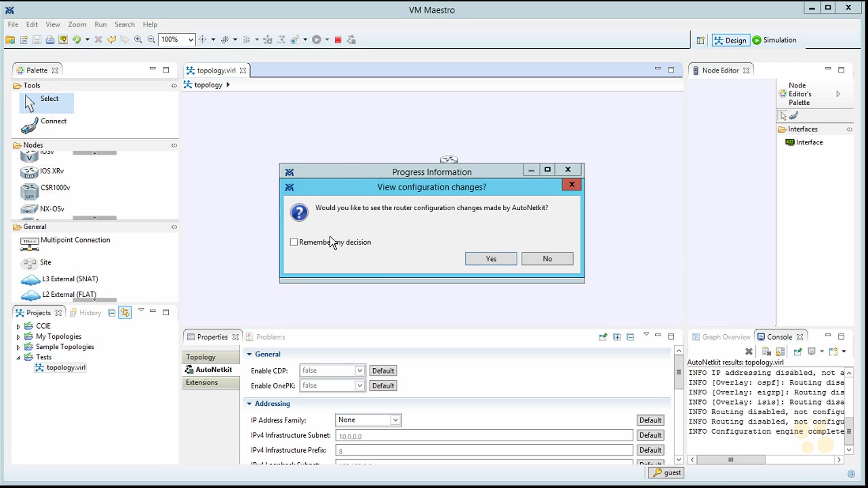
Task: Open the File menu
Action: click(13, 25)
